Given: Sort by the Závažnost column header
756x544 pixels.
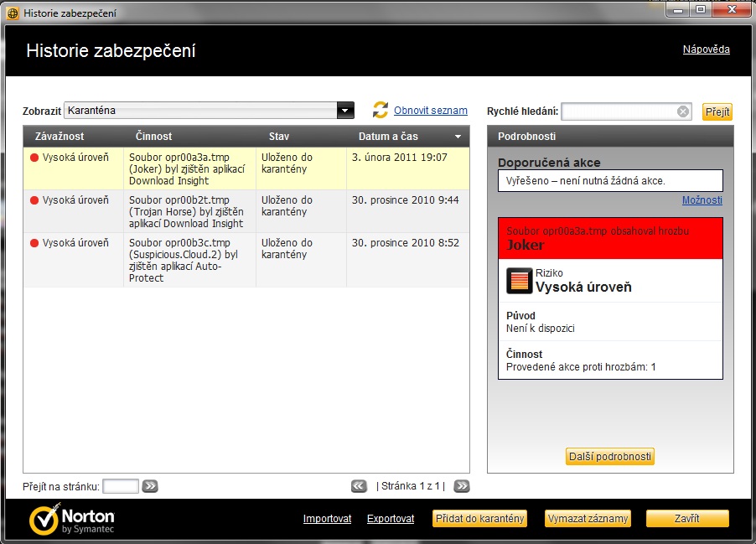Looking at the screenshot, I should (x=60, y=137).
